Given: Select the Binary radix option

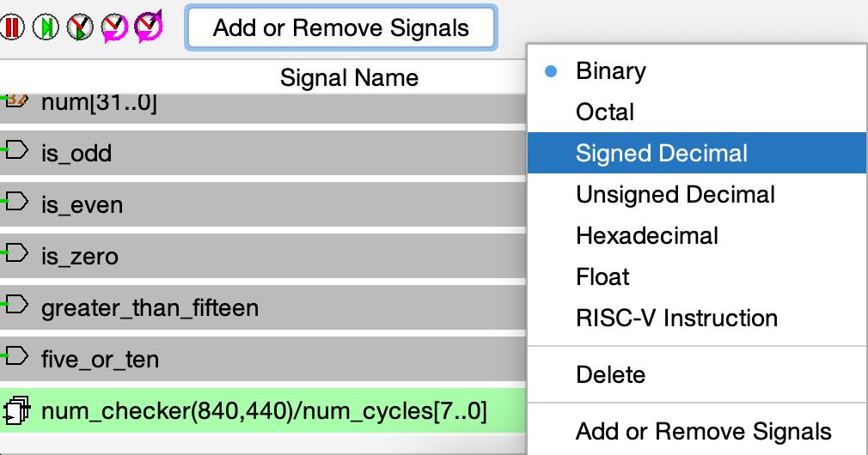Looking at the screenshot, I should coord(611,71).
